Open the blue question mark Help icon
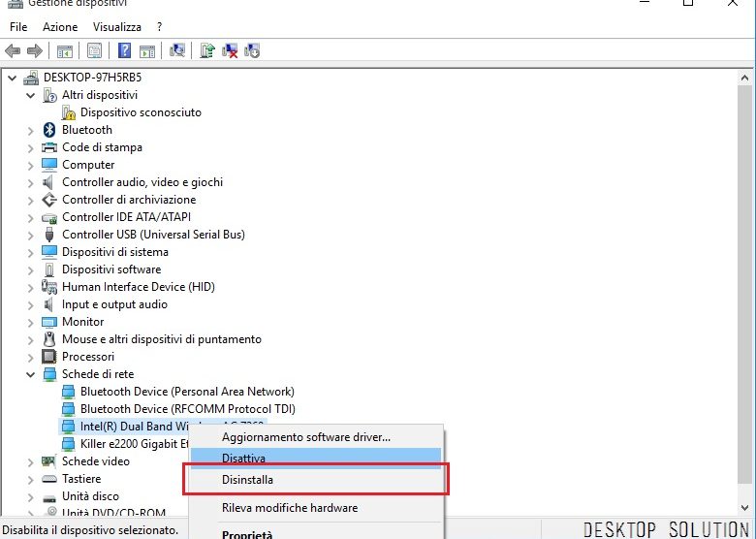 coord(124,50)
